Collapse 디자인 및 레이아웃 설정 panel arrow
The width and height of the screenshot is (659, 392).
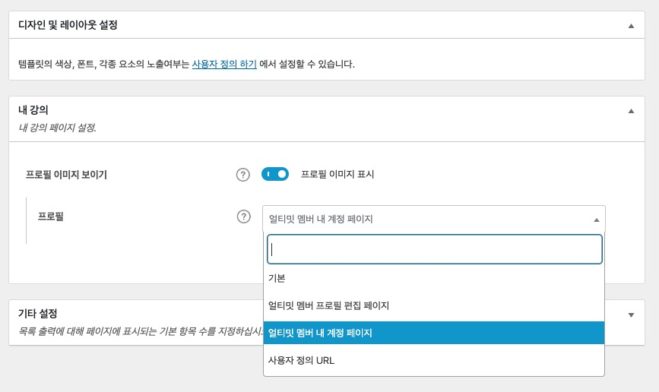(631, 26)
